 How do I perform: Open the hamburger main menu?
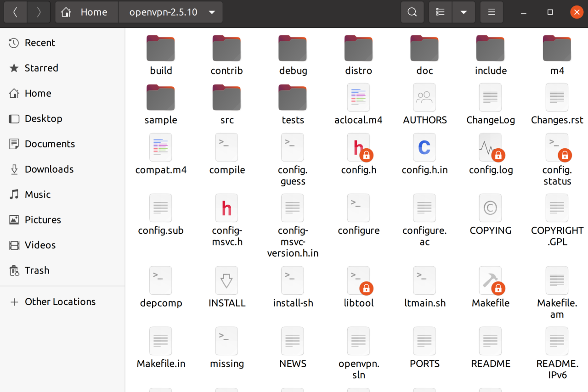click(492, 12)
